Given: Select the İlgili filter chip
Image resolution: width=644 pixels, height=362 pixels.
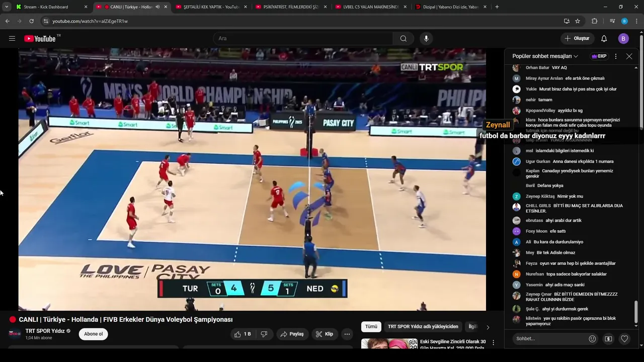Looking at the screenshot, I should pyautogui.click(x=472, y=327).
